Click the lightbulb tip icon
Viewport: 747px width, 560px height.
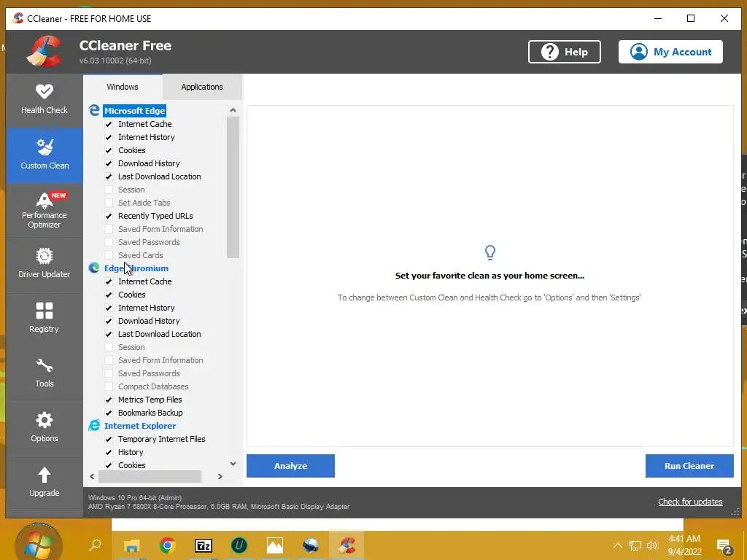pyautogui.click(x=489, y=252)
